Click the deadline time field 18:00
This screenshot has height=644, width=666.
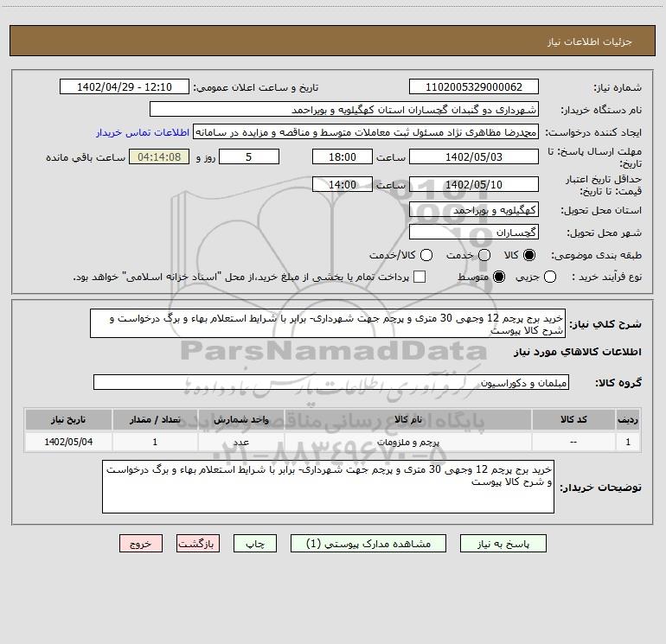343,156
